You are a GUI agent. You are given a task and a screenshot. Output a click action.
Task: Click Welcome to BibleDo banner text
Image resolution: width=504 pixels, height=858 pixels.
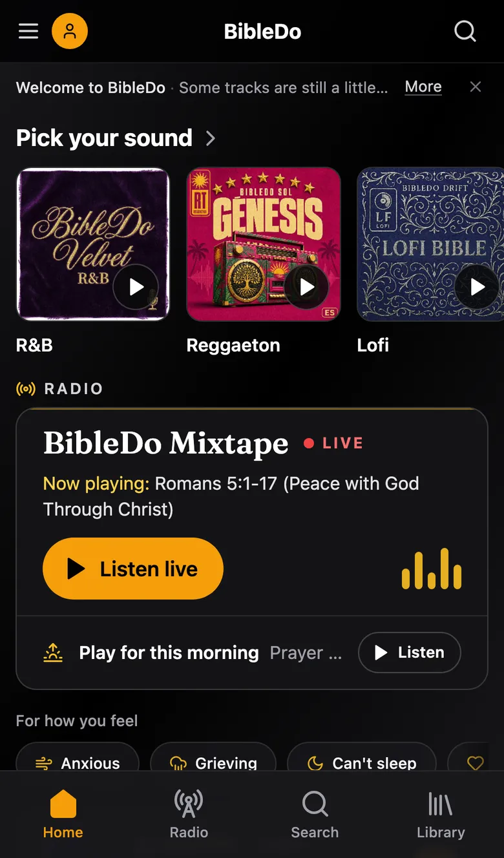(90, 87)
